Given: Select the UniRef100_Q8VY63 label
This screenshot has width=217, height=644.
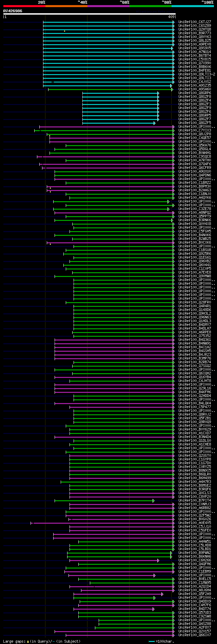Looking at the screenshot, I should pos(195,37).
